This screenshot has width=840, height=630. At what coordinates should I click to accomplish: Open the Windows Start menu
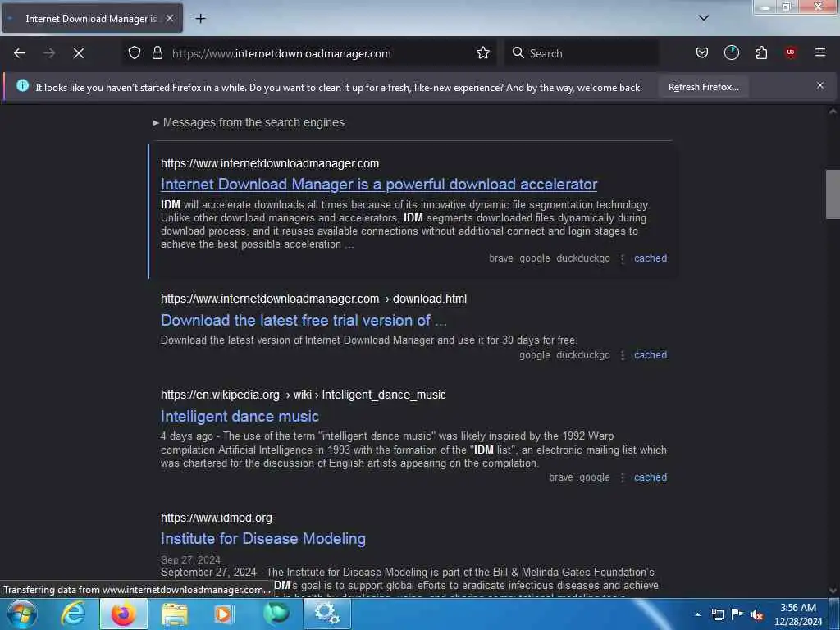pos(22,614)
